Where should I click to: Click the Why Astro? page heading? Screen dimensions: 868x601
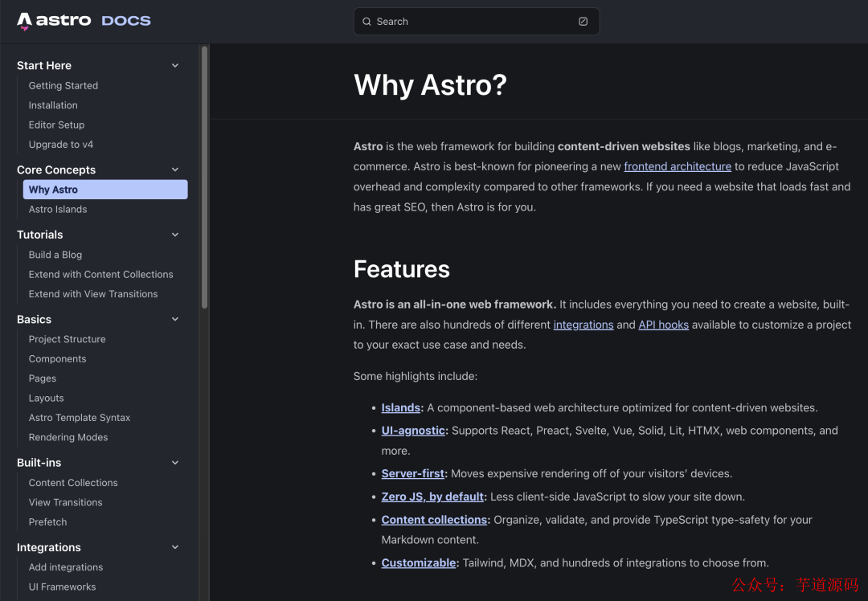click(430, 85)
